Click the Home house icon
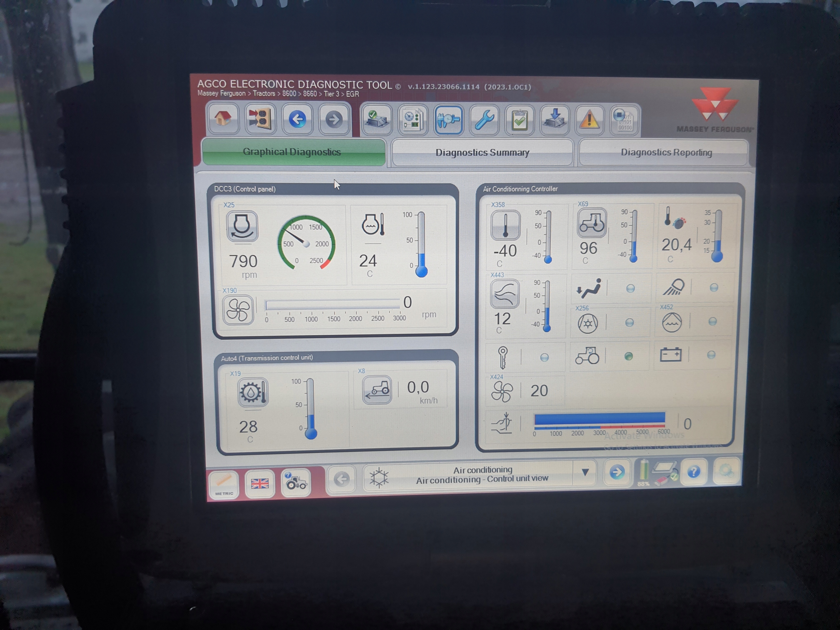840x630 pixels. click(x=223, y=118)
